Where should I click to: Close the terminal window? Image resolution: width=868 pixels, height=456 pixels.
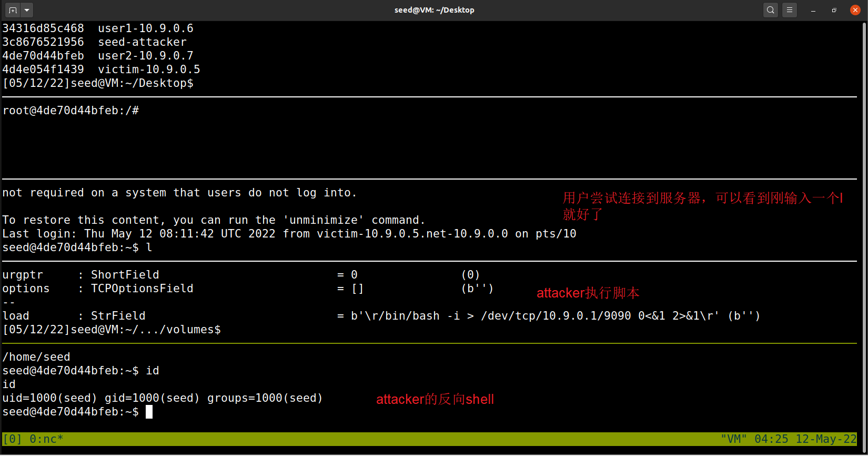coord(855,10)
